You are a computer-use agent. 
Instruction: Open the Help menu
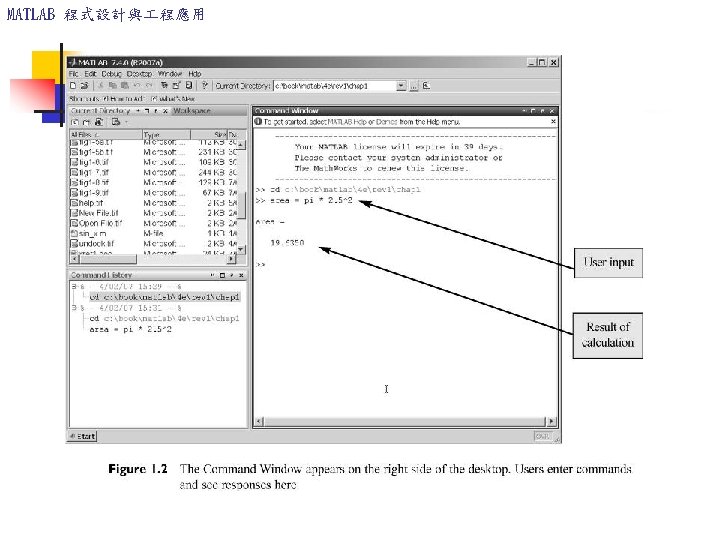(195, 73)
